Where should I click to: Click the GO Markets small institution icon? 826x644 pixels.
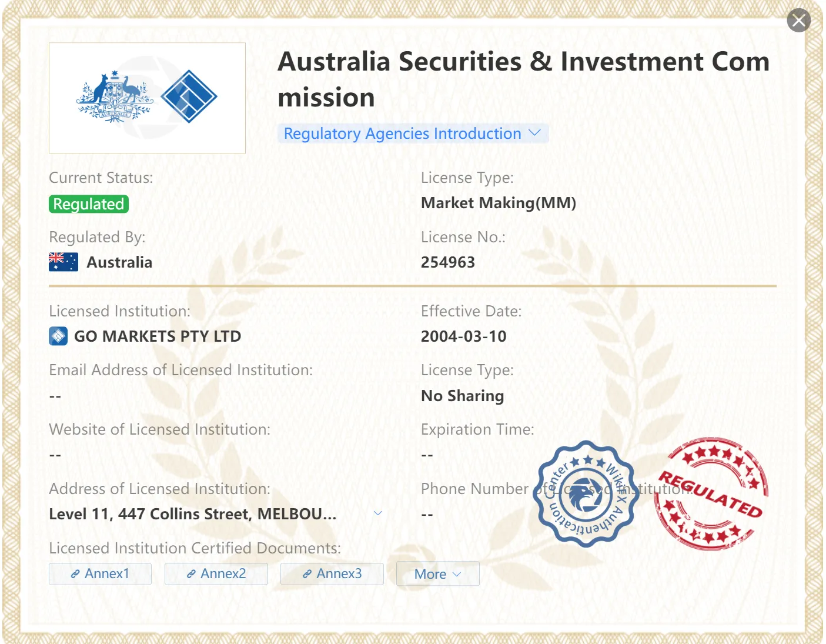coord(58,336)
